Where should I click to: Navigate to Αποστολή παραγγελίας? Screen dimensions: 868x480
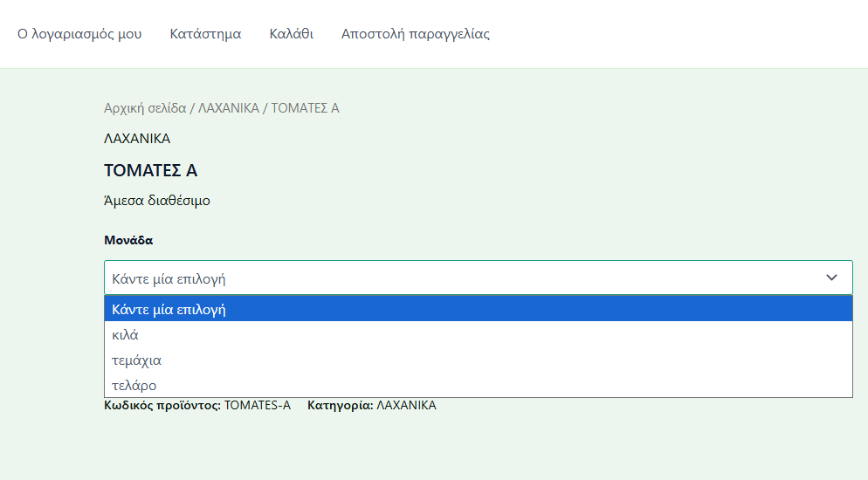pos(415,34)
